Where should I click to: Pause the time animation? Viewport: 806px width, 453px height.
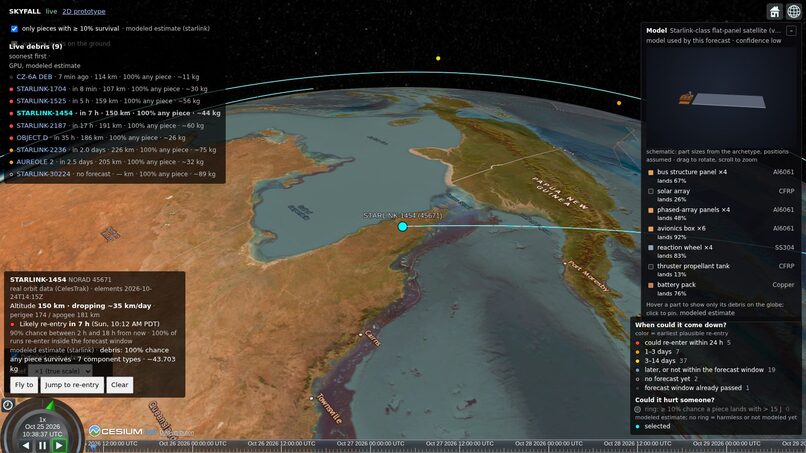pos(42,446)
